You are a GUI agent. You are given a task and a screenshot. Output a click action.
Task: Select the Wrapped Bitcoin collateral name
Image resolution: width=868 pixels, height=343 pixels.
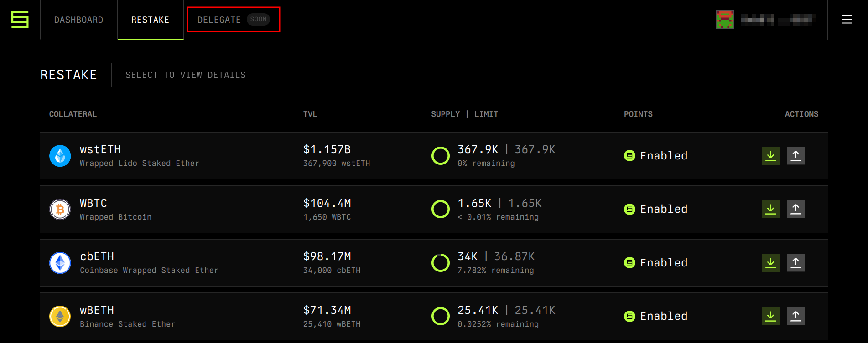click(116, 217)
